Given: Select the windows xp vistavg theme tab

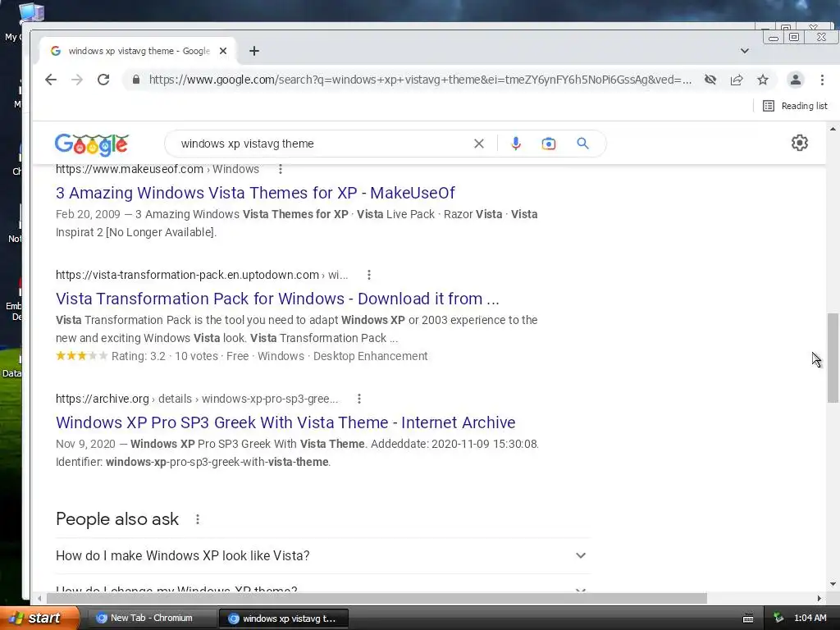Looking at the screenshot, I should click(x=138, y=51).
